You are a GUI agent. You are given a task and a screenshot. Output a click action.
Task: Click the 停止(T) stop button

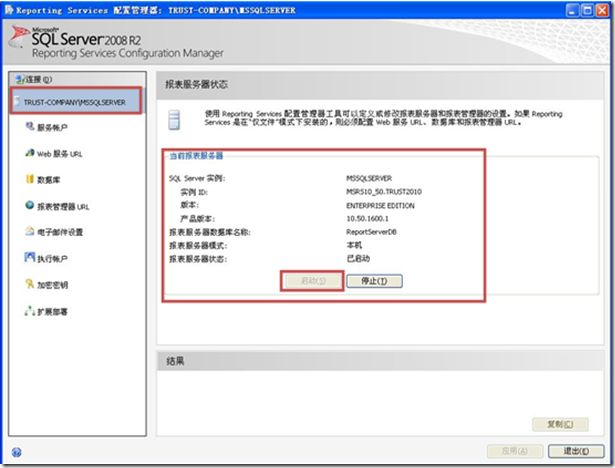click(375, 281)
